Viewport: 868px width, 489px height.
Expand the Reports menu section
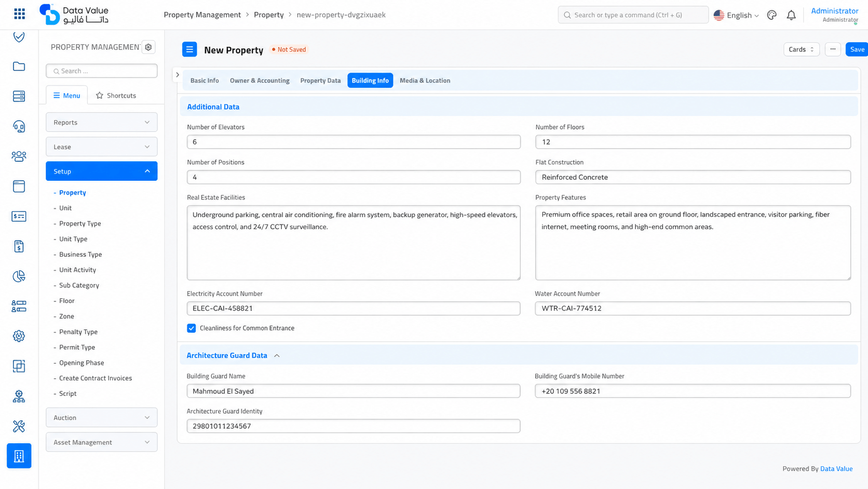[102, 122]
